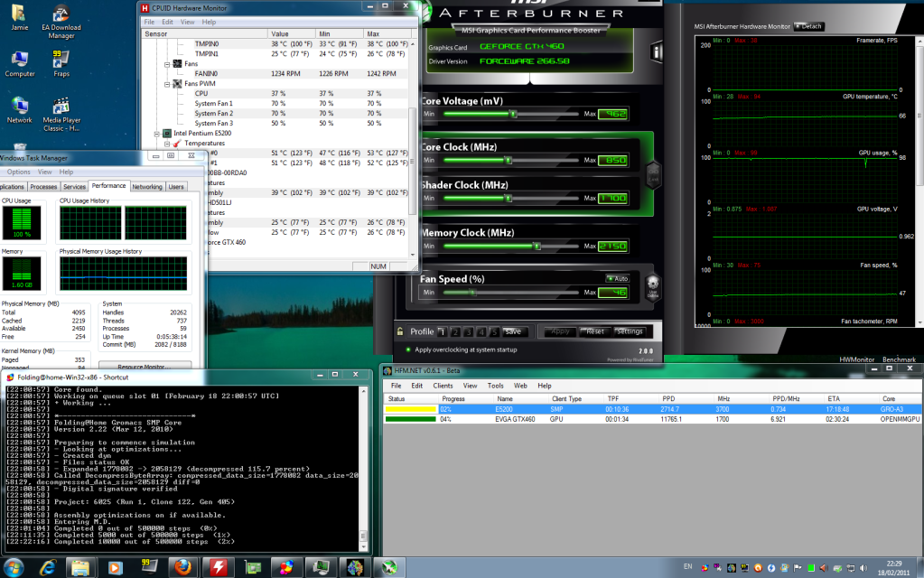Open Options menu in Task Manager
The height and width of the screenshot is (578, 924).
click(x=18, y=172)
